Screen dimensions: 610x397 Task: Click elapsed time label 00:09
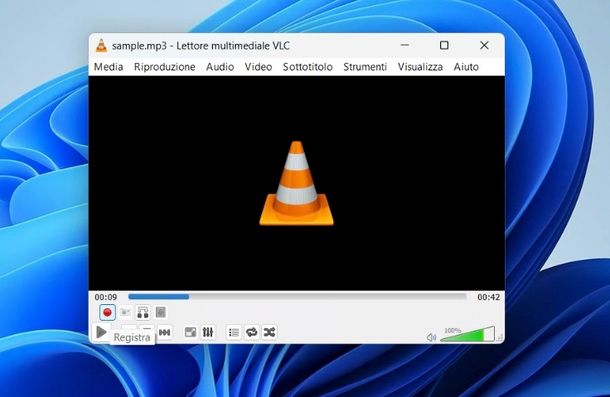point(106,297)
